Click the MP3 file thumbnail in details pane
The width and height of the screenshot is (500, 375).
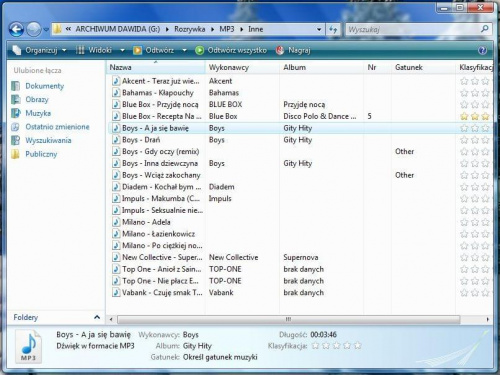[x=28, y=347]
